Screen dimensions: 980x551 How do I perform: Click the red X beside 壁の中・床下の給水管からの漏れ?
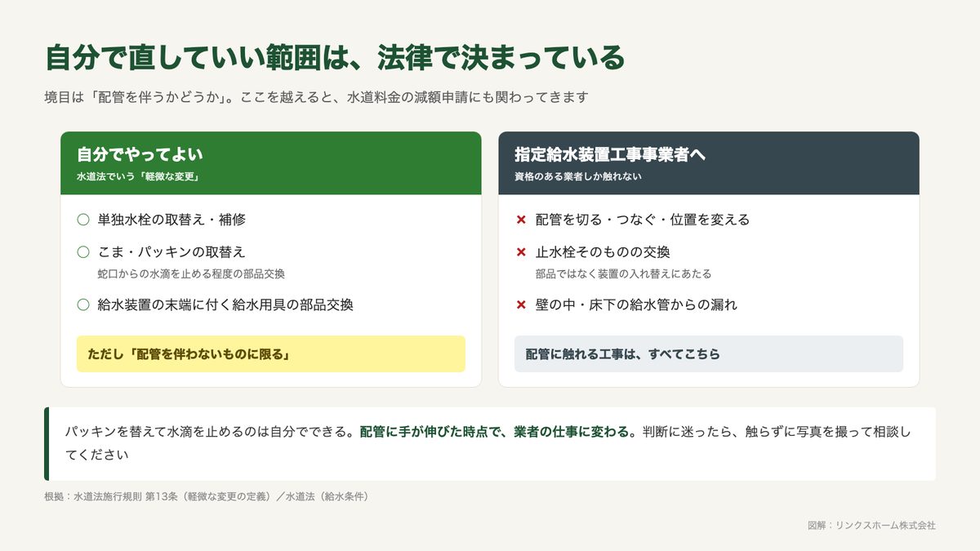(521, 304)
